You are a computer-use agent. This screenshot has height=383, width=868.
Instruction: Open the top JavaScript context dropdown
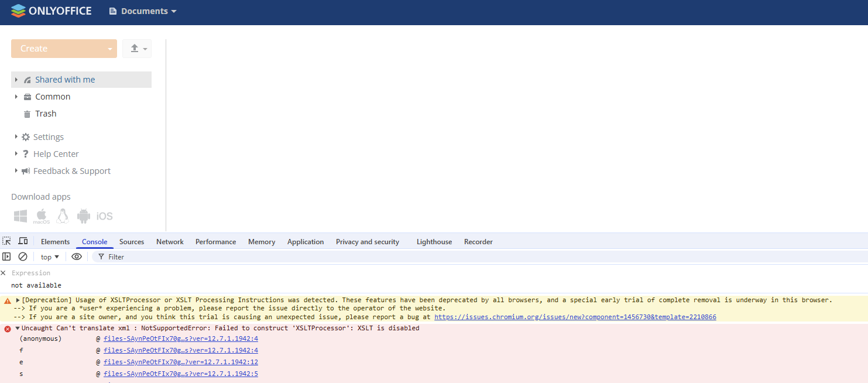point(50,257)
